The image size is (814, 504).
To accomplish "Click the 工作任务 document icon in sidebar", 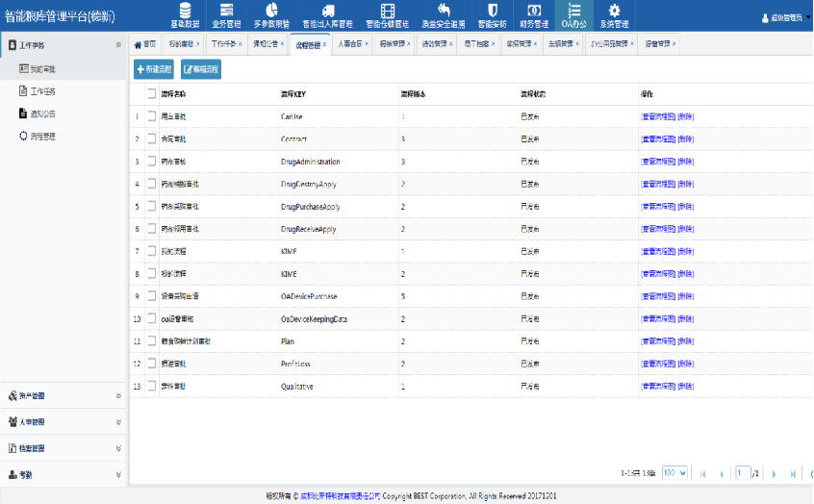I will click(23, 91).
